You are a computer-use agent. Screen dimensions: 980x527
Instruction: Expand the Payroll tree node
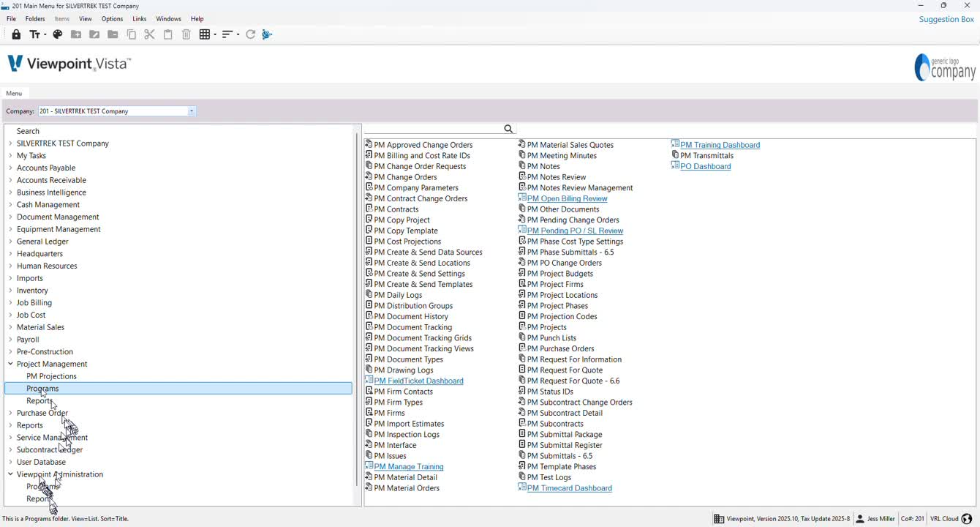(x=10, y=339)
